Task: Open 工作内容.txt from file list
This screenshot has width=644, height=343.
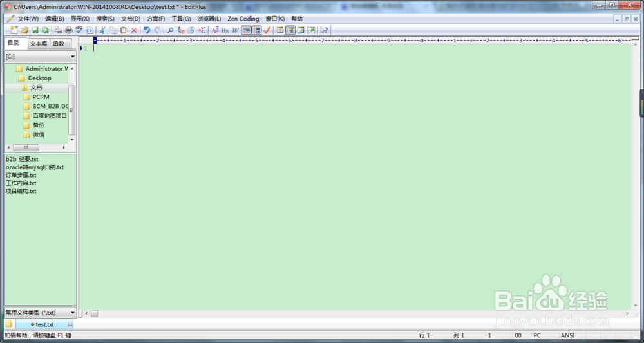Action: pos(21,183)
